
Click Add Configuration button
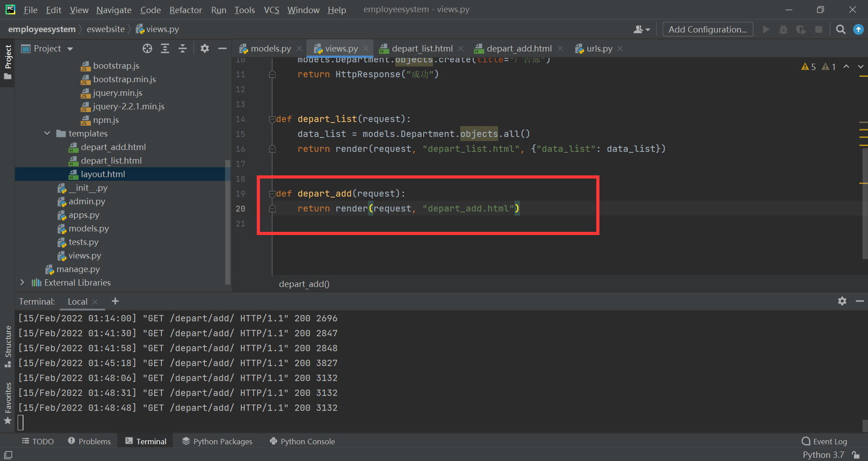click(708, 29)
